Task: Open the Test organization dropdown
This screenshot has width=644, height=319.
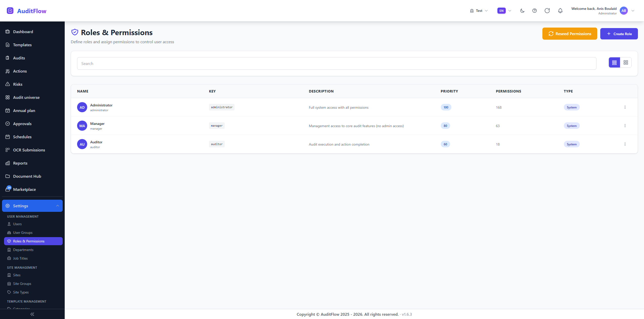Action: [x=479, y=11]
